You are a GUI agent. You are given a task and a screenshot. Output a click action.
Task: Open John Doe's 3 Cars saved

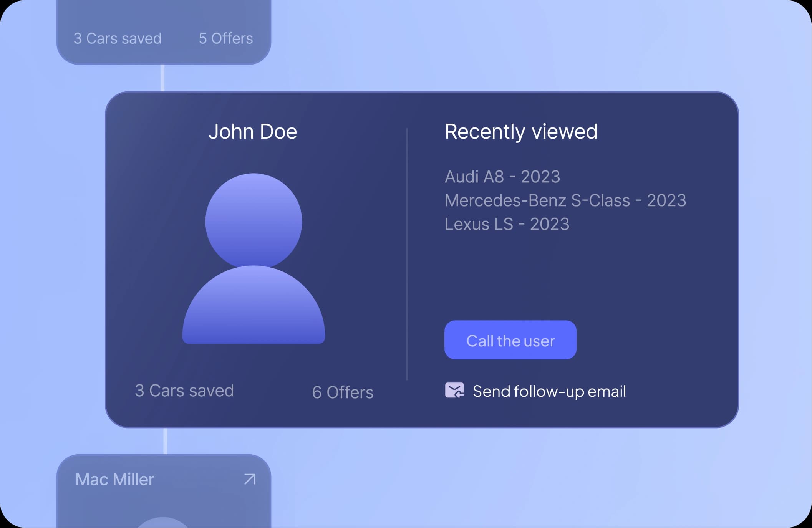(x=184, y=391)
